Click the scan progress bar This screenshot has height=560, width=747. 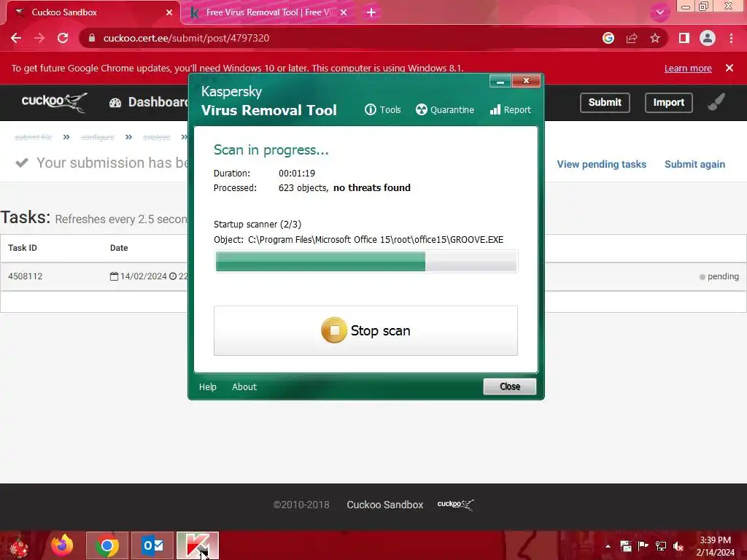[x=366, y=262]
